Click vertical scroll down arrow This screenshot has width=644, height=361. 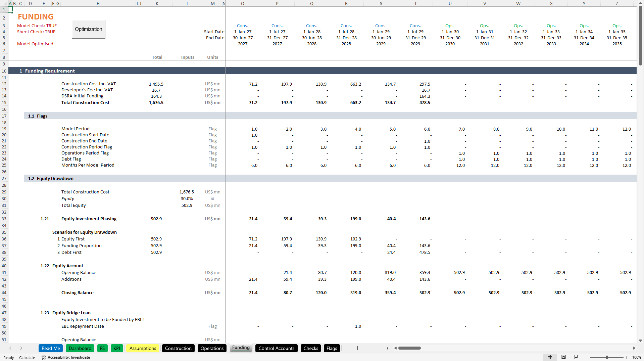tap(641, 341)
